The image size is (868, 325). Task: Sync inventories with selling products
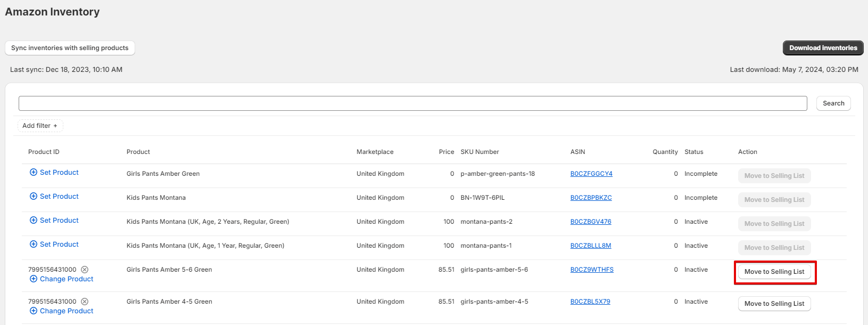70,48
